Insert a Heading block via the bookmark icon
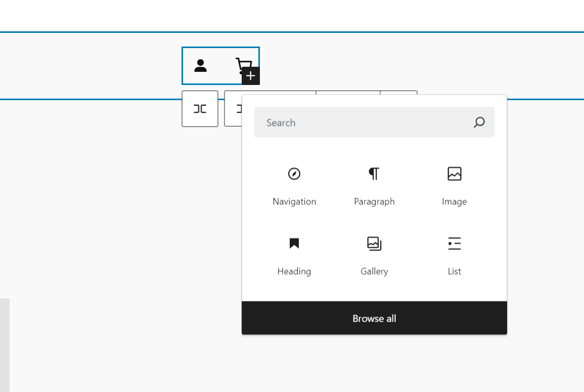 click(294, 243)
